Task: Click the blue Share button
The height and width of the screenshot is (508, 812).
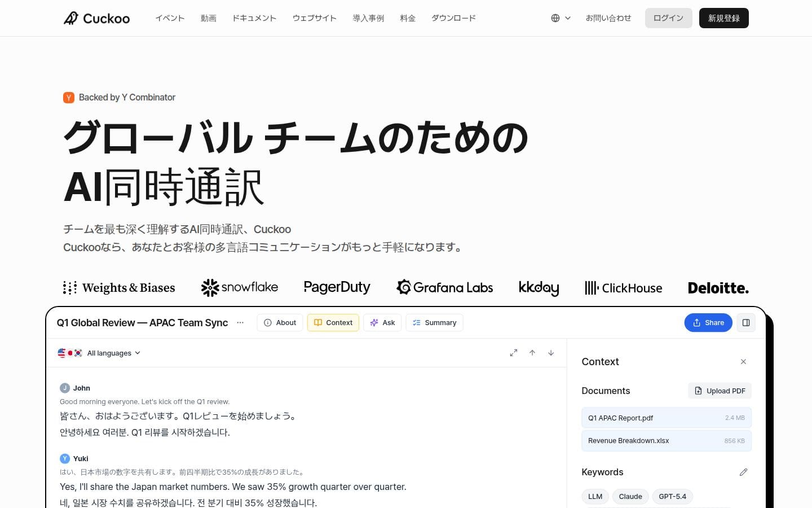Action: tap(708, 323)
